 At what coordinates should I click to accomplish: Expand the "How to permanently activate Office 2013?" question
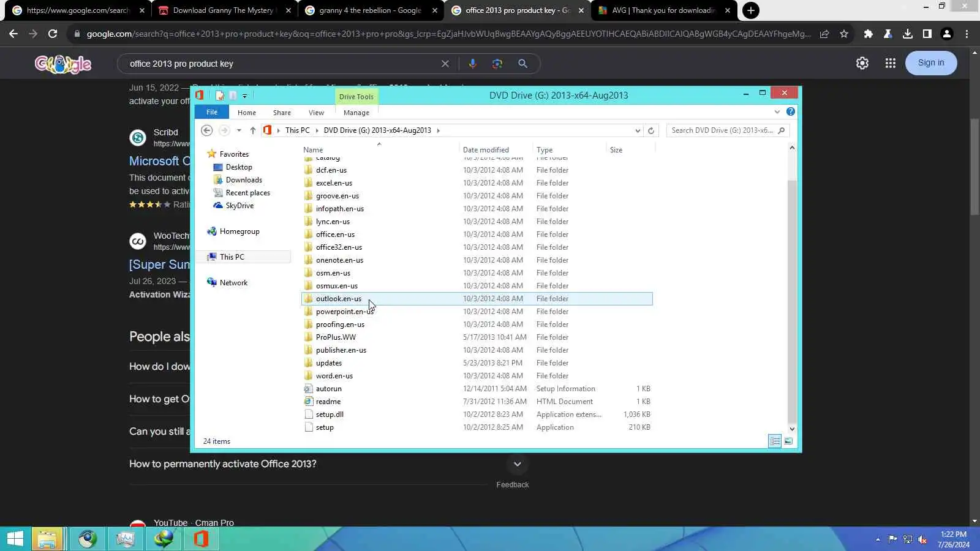tap(518, 464)
